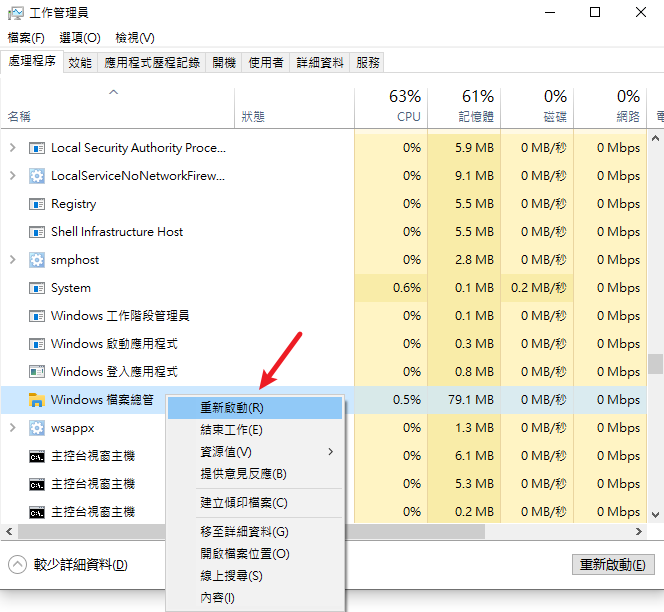Click the Windows 工作階段管理員 icon

37,316
